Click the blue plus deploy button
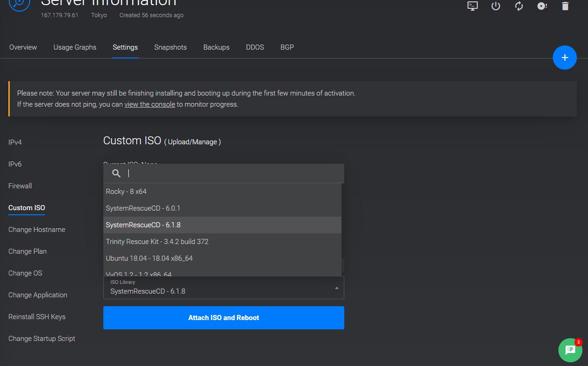The height and width of the screenshot is (366, 588). point(564,58)
